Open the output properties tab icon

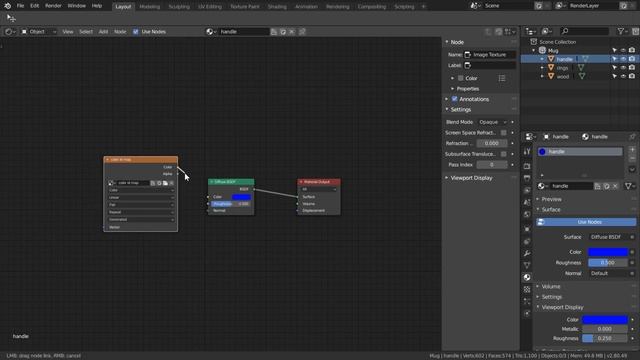527,178
